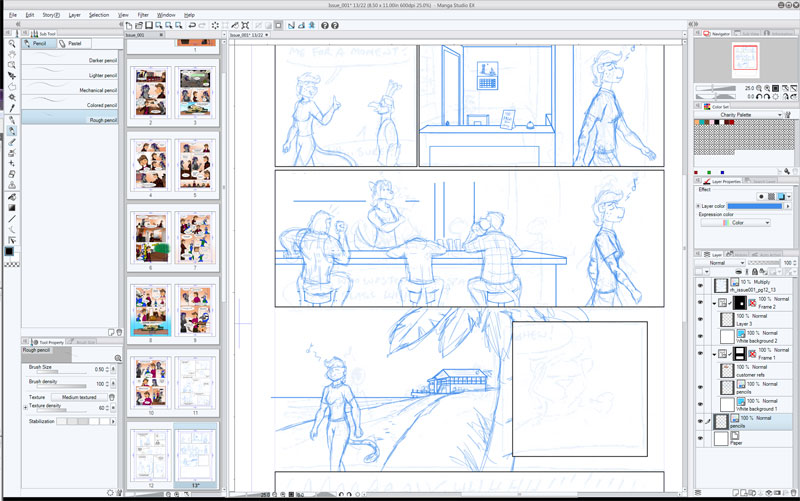The height and width of the screenshot is (501, 800).
Task: Toggle visibility of White background 1 layer
Action: 701,405
